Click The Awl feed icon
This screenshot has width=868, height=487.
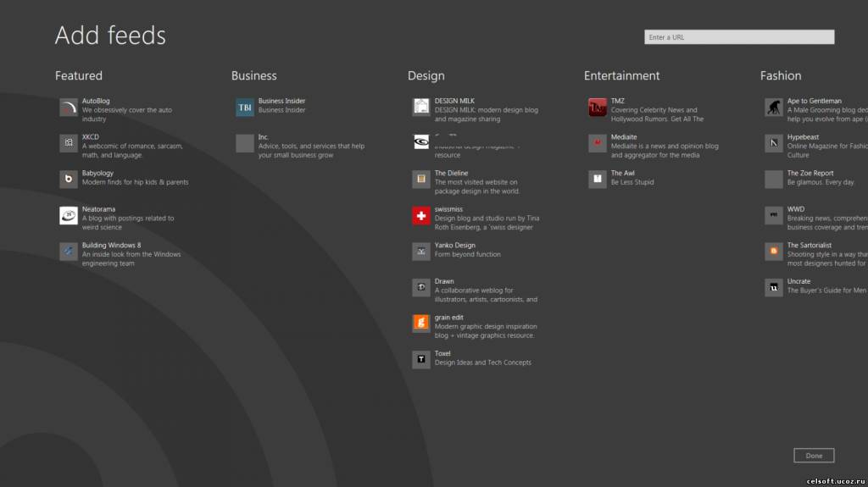598,180
